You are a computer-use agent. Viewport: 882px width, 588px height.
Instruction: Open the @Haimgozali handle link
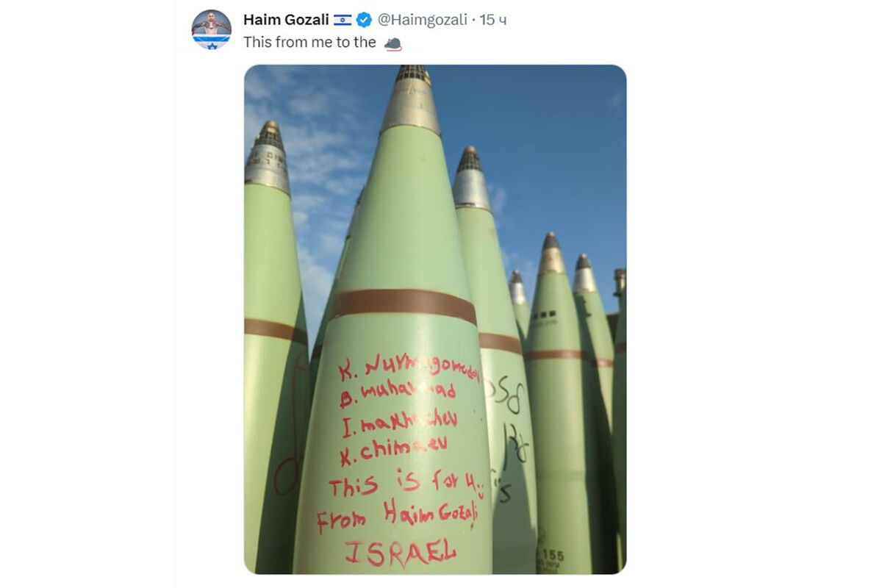[422, 20]
